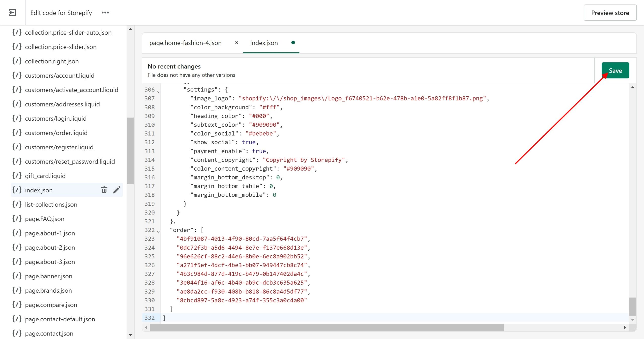
Task: Switch to the page.home-fashion-4.json tab
Action: (185, 43)
